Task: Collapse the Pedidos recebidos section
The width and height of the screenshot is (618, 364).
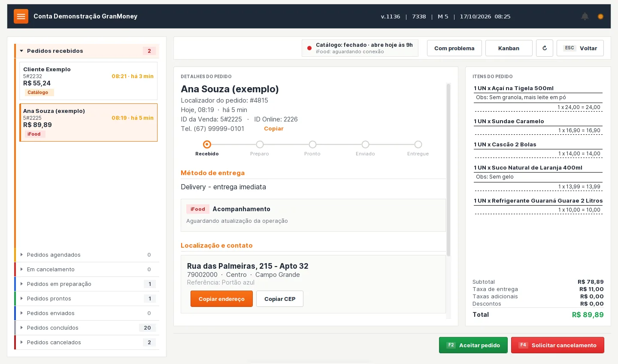Action: pyautogui.click(x=88, y=51)
